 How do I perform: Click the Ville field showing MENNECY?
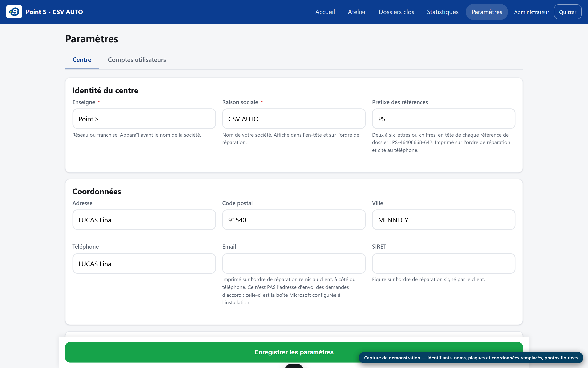point(444,220)
